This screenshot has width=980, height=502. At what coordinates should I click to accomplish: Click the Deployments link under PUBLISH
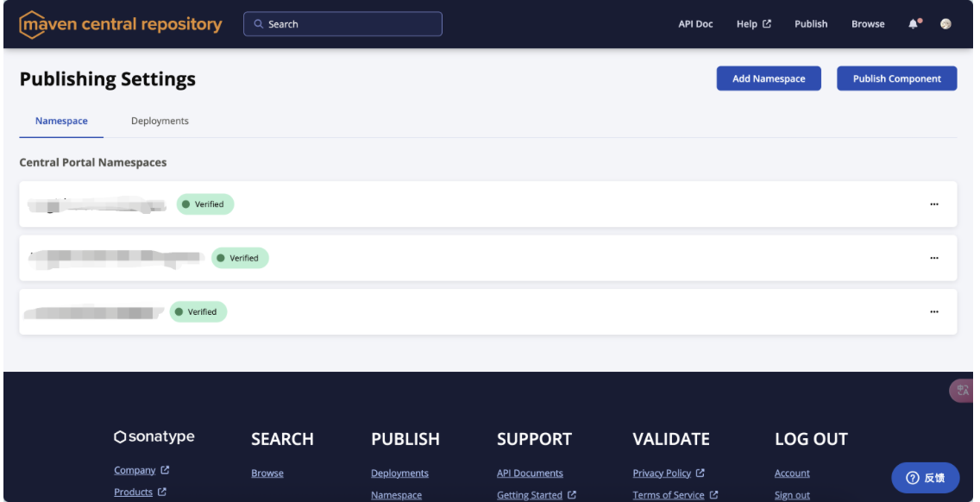(x=400, y=474)
